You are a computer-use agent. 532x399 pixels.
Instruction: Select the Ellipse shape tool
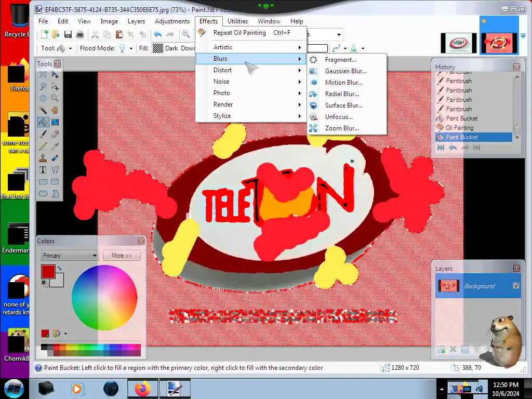coord(43,193)
